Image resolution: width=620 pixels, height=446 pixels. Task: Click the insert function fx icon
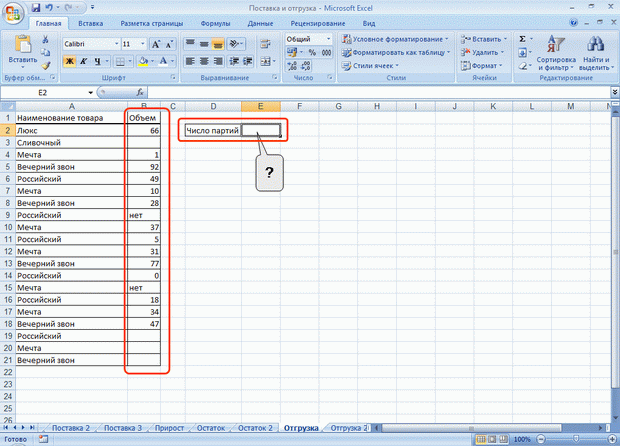tap(140, 93)
